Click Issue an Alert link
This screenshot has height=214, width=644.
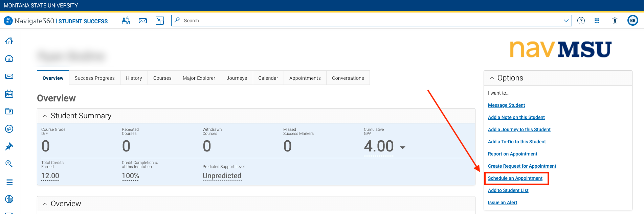(503, 203)
